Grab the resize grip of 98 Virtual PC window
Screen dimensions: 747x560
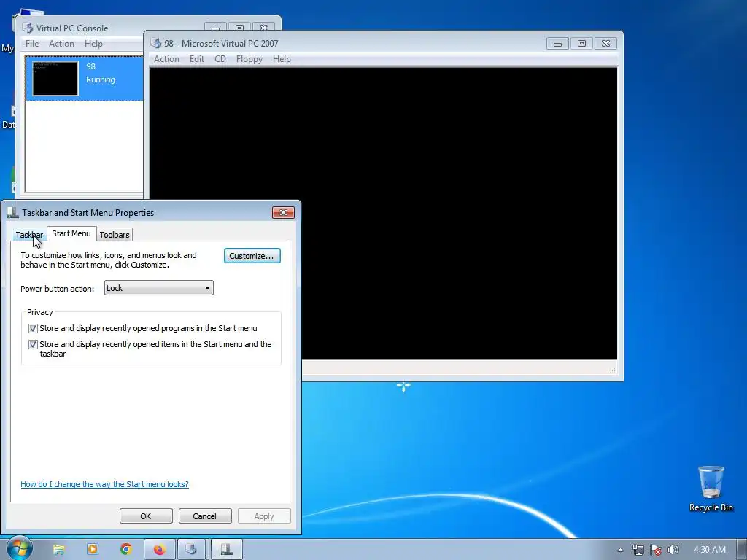[x=613, y=370]
